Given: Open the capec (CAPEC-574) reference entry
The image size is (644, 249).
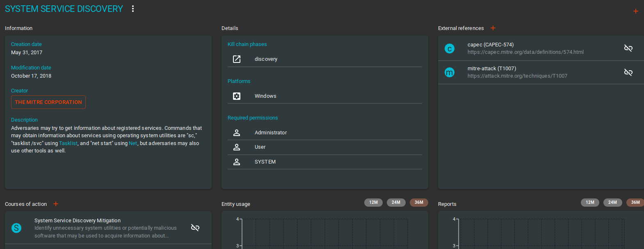Looking at the screenshot, I should pyautogui.click(x=525, y=48).
